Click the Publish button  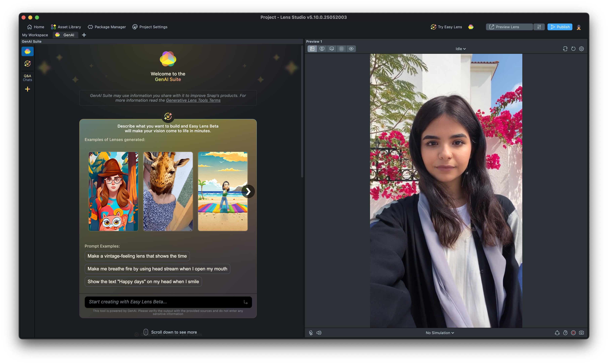tap(560, 27)
